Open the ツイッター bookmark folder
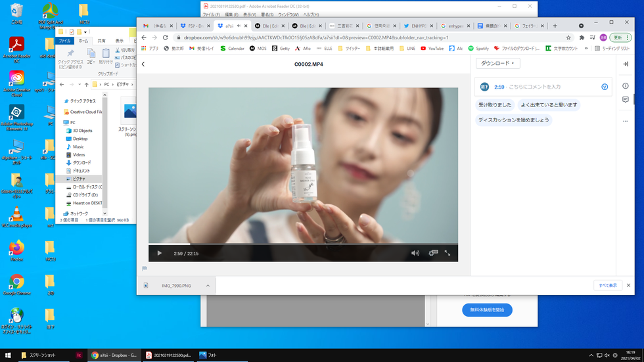The image size is (644, 362). point(349,49)
